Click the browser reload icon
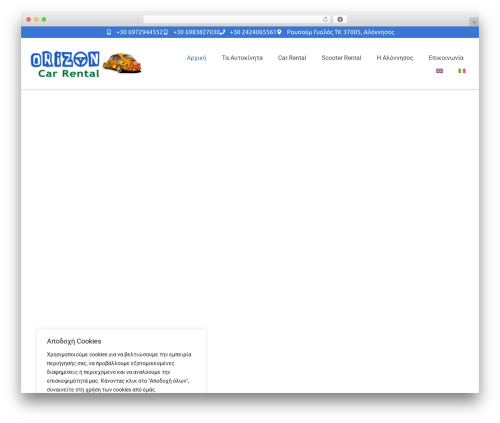Screen dimensions: 500x423 (325, 19)
